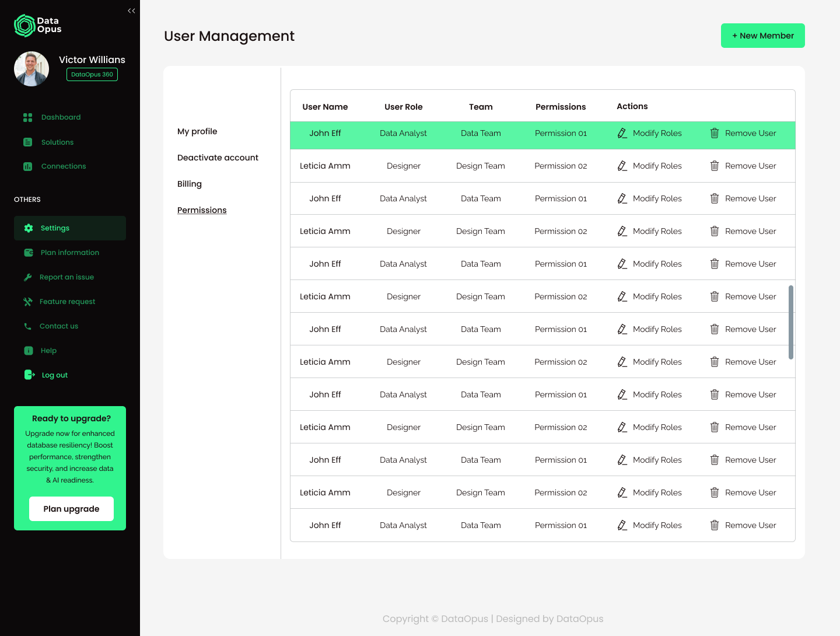
Task: Click Data Analyst in the highlighted row
Action: tap(403, 133)
